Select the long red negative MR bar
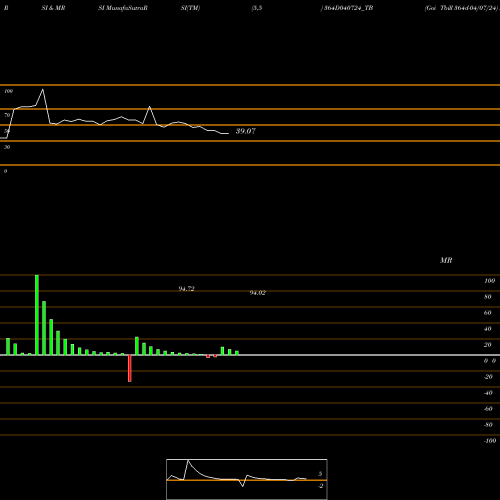The width and height of the screenshot is (500, 500). [x=130, y=368]
